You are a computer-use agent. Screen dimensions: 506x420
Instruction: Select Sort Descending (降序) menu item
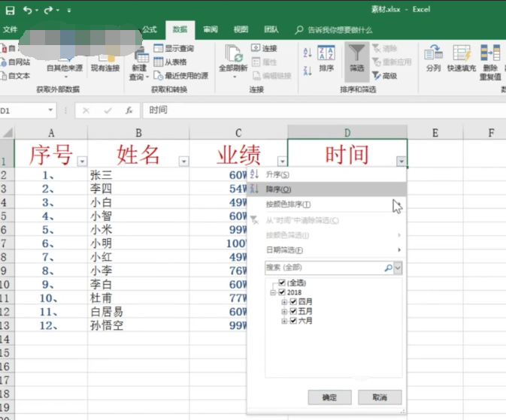tap(278, 189)
